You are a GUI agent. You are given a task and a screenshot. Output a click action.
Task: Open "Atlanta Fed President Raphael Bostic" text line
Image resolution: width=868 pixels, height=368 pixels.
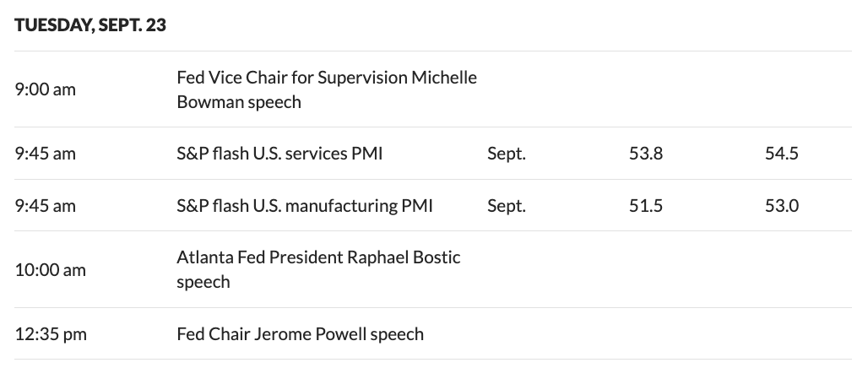coord(318,257)
